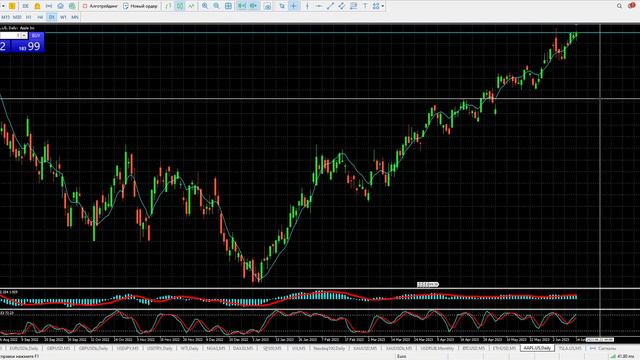This screenshot has height=360, width=640.
Task: Switch to the XAUUSDb,M5 chart tab
Action: [399, 348]
